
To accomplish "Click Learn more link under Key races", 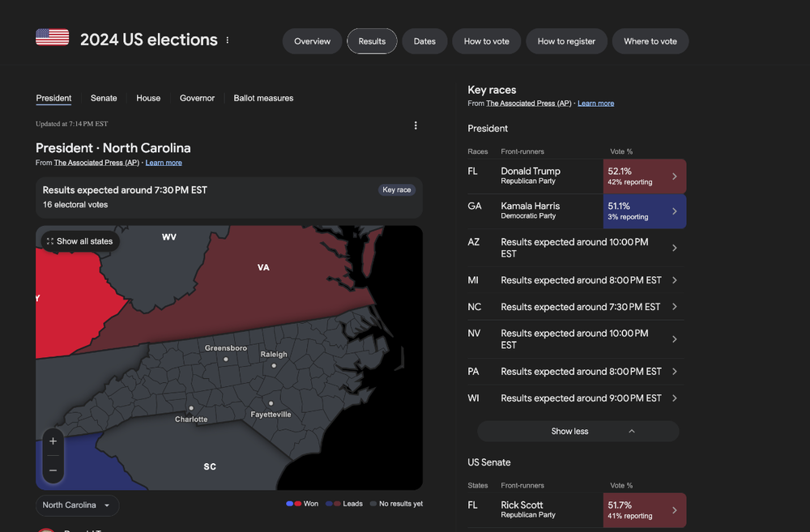I will tap(595, 104).
